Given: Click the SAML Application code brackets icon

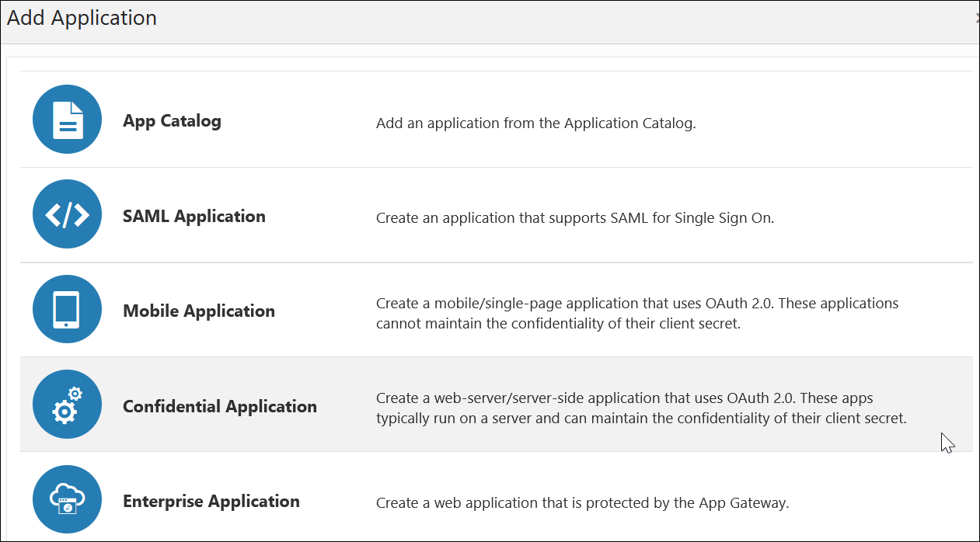Looking at the screenshot, I should point(67,214).
